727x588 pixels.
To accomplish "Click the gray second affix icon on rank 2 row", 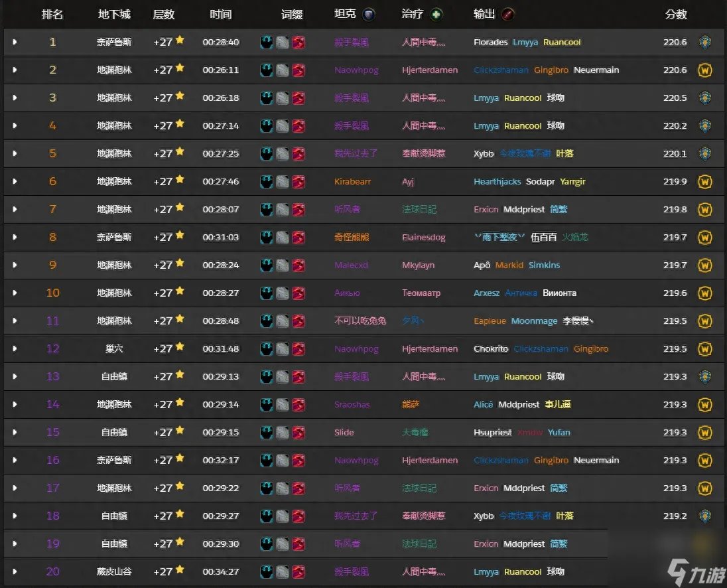I will click(x=283, y=70).
